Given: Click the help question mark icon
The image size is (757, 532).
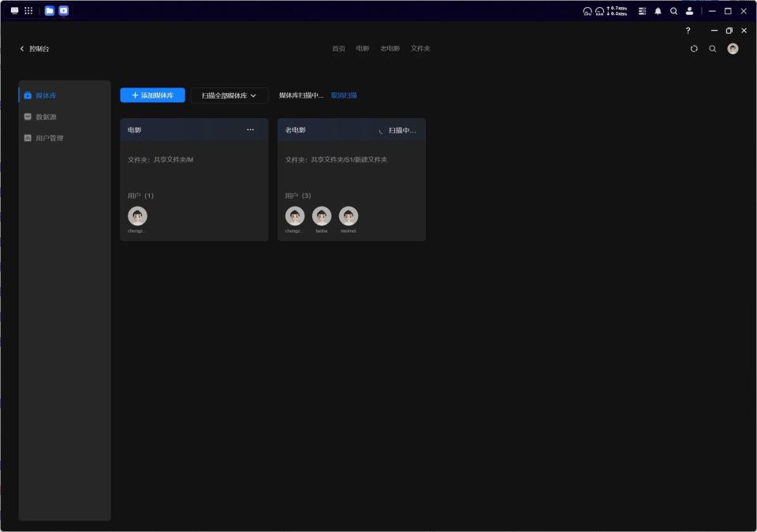Looking at the screenshot, I should point(688,31).
